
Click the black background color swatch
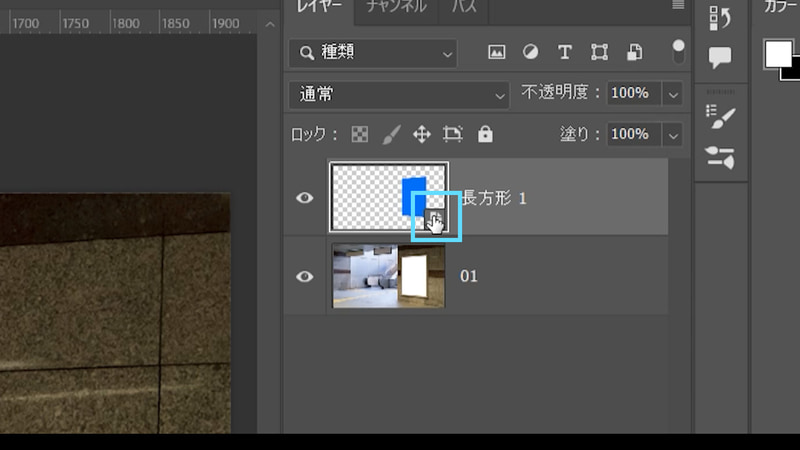tap(793, 70)
